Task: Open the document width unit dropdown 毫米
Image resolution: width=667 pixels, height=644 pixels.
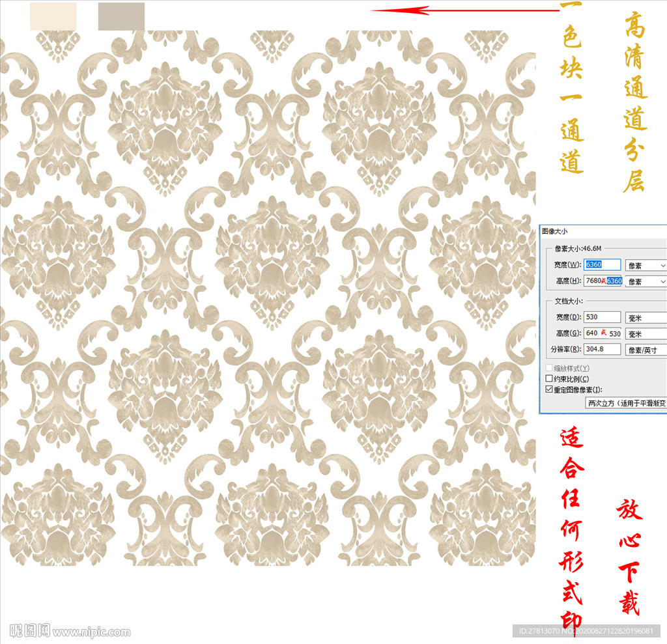Action: coord(646,318)
